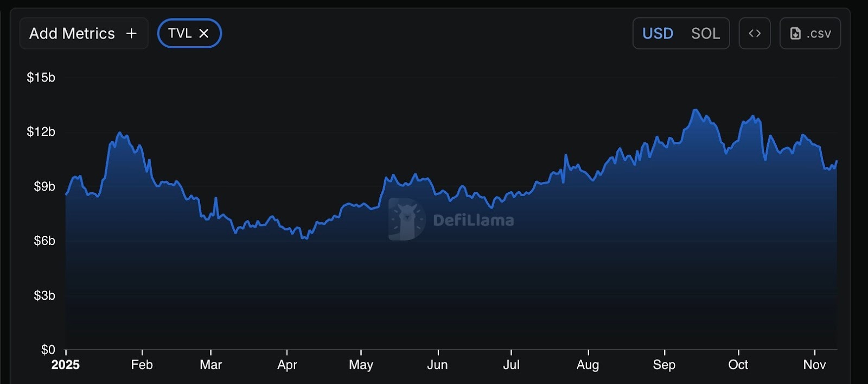Screen dimensions: 868x384
Task: Click the Jun x-axis label
Action: point(438,365)
